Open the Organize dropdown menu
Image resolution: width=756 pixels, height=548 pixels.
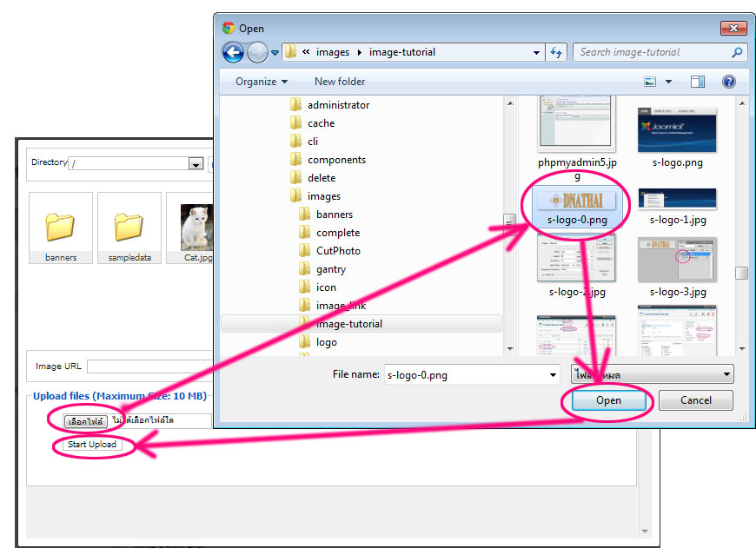261,82
